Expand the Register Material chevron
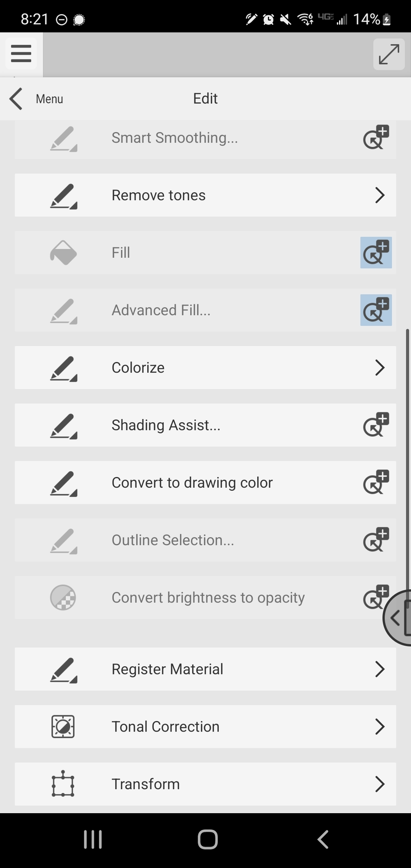411x868 pixels. click(379, 669)
